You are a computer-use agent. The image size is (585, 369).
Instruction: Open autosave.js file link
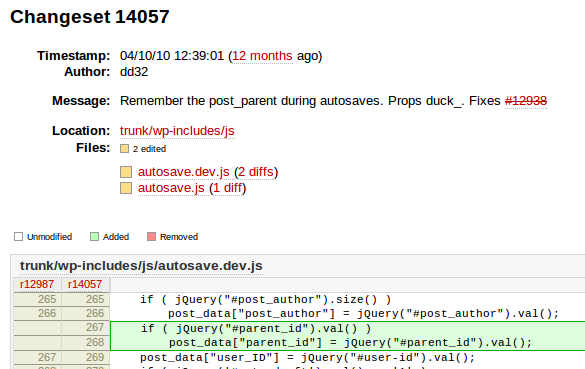171,188
